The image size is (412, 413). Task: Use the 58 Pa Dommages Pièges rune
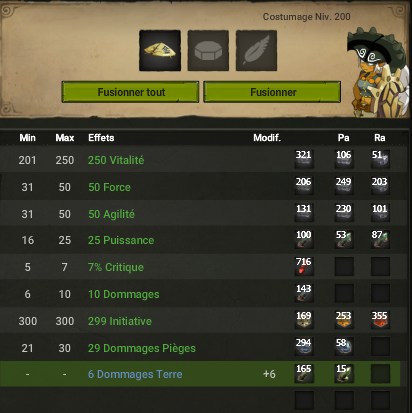(x=344, y=347)
